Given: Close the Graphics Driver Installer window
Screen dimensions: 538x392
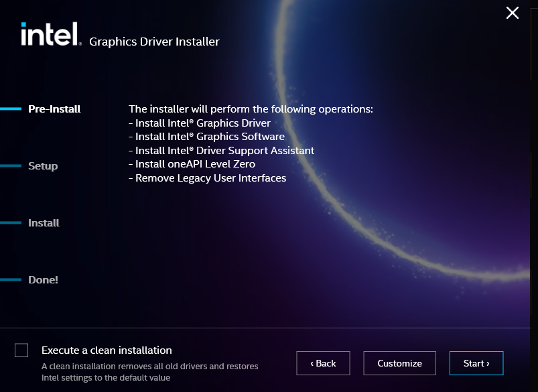Looking at the screenshot, I should click(x=513, y=13).
